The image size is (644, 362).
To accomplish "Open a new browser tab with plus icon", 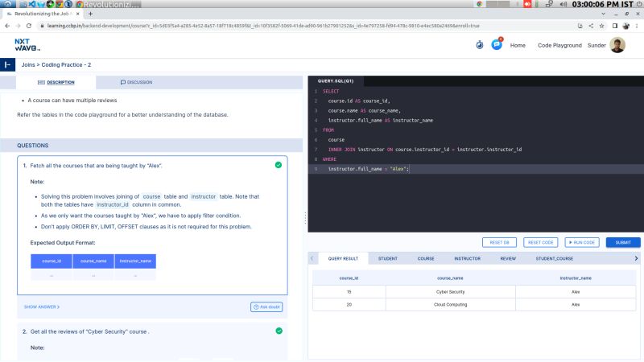I will coord(90,14).
